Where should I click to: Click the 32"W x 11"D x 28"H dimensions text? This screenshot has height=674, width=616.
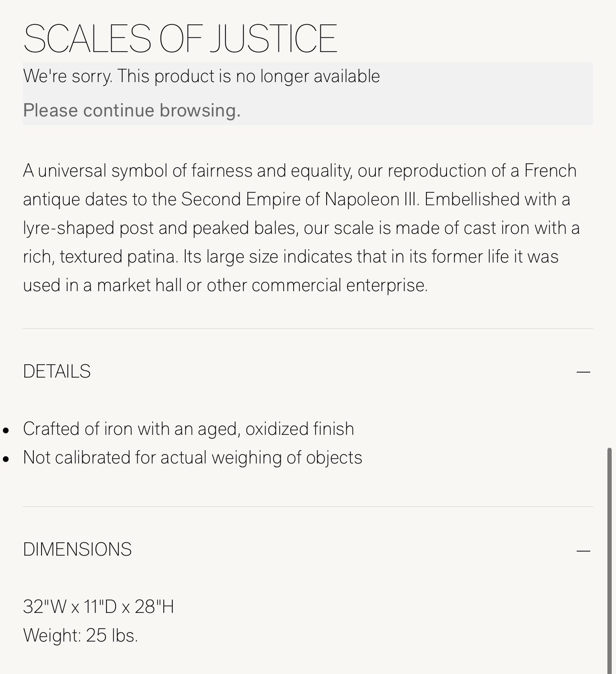coord(98,607)
